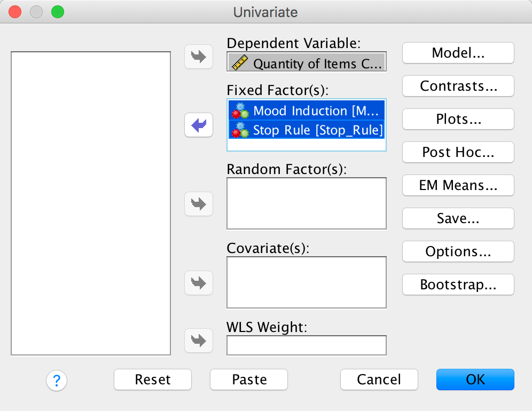This screenshot has width=532, height=411.
Task: Click the Mood Induction nominal variable icon
Action: (240, 110)
